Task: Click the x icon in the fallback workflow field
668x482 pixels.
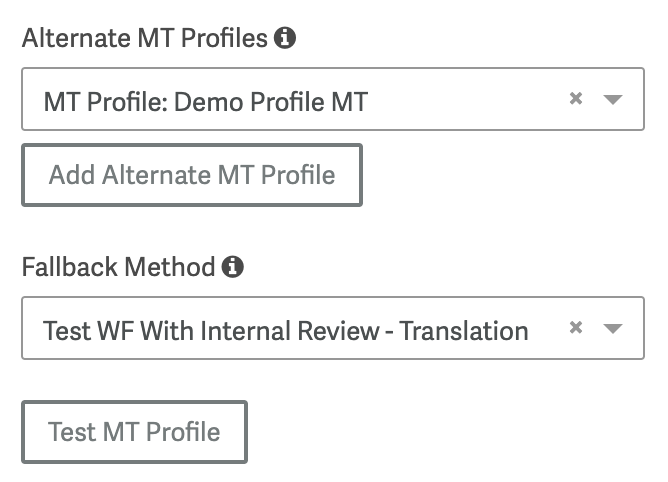Action: tap(576, 327)
